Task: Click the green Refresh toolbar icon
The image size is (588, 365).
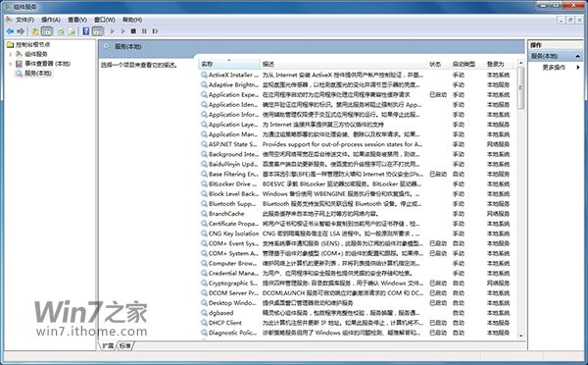Action: click(61, 31)
